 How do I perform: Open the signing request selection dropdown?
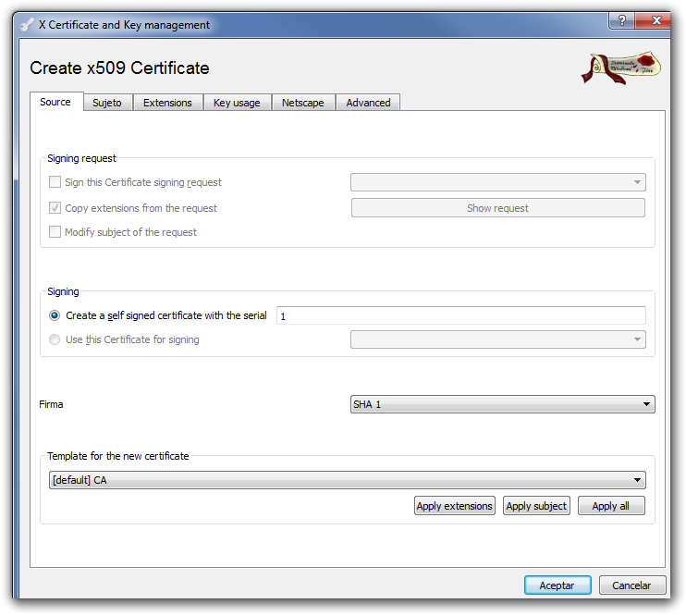coord(497,182)
